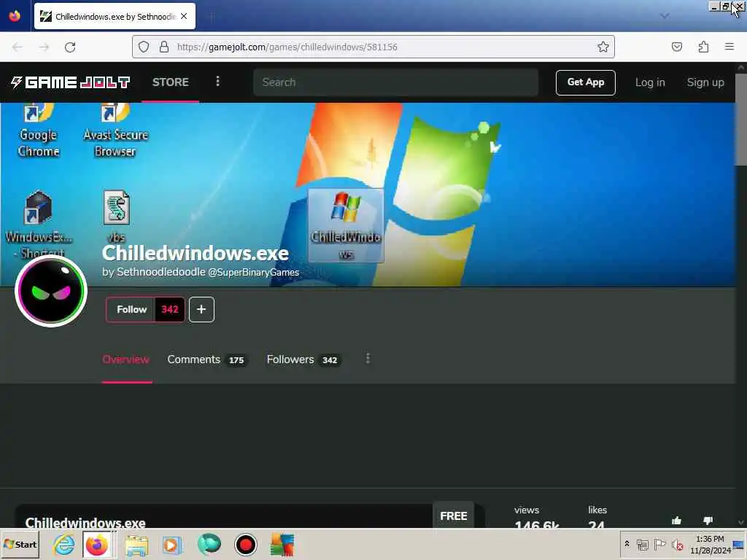The image size is (747, 560).
Task: Click the site security padlock icon
Action: tap(164, 47)
